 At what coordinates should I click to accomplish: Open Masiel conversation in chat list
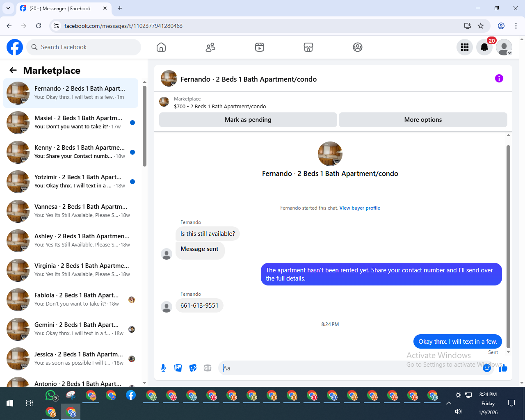[71, 123]
